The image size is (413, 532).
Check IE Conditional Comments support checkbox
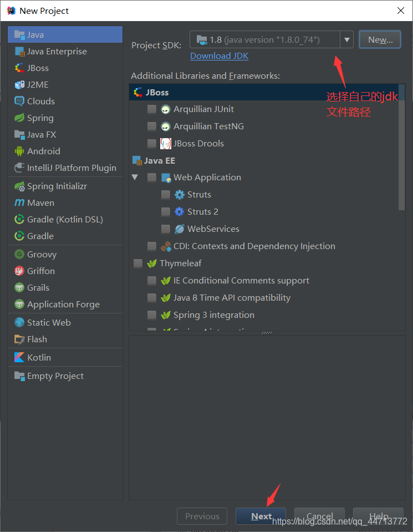pos(151,281)
